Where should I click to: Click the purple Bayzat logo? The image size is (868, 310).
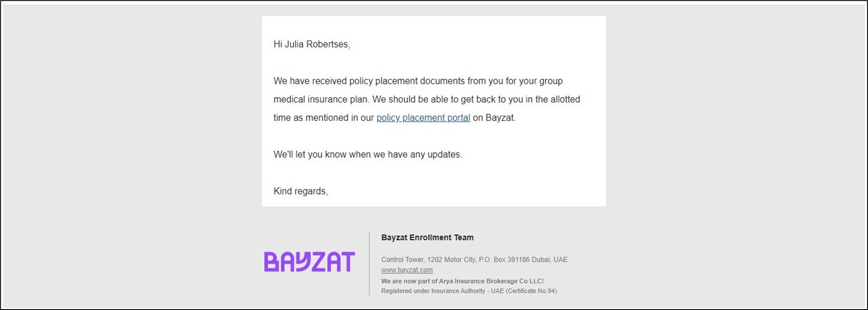click(x=309, y=261)
